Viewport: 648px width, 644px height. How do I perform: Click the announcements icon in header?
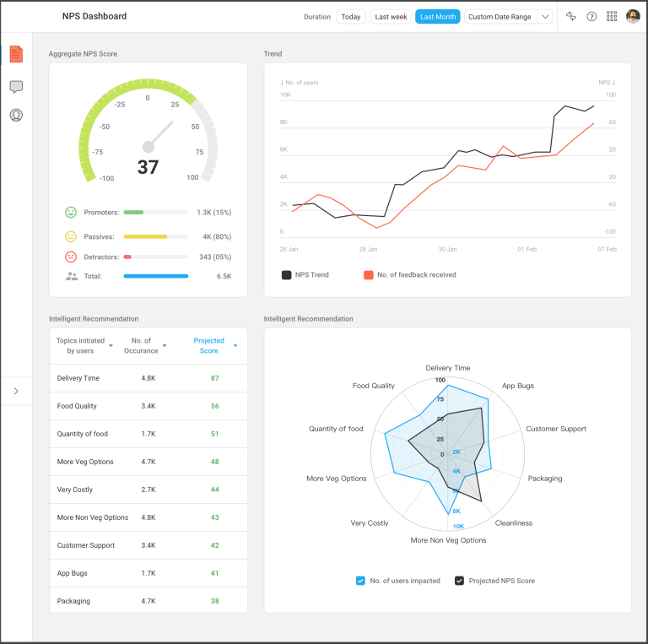(x=571, y=17)
